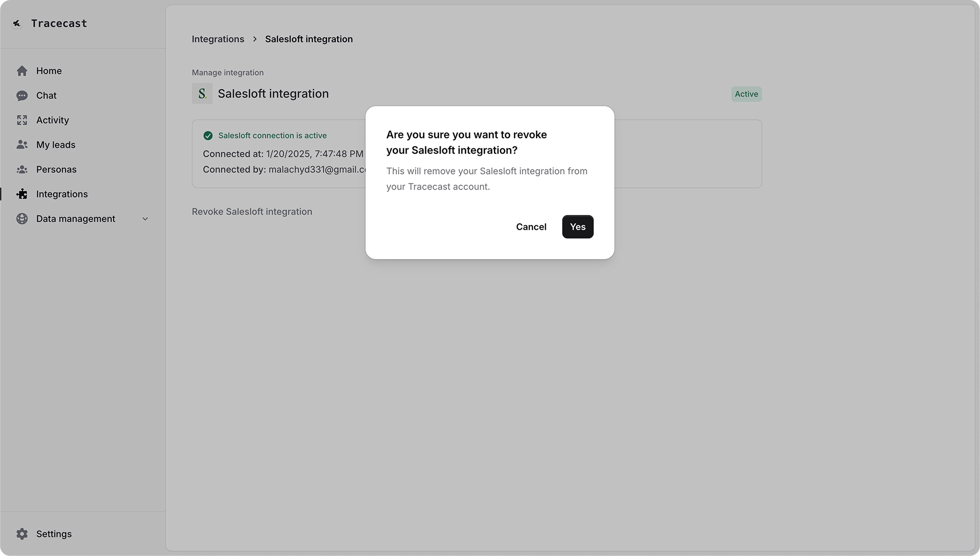The width and height of the screenshot is (980, 556).
Task: Click the Manage integration label
Action: point(227,73)
